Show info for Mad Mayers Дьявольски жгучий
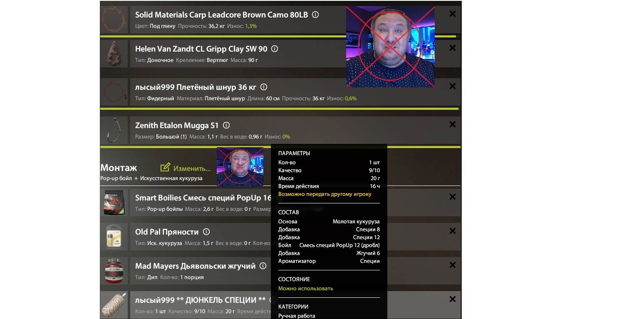The width and height of the screenshot is (644, 319). [x=263, y=266]
